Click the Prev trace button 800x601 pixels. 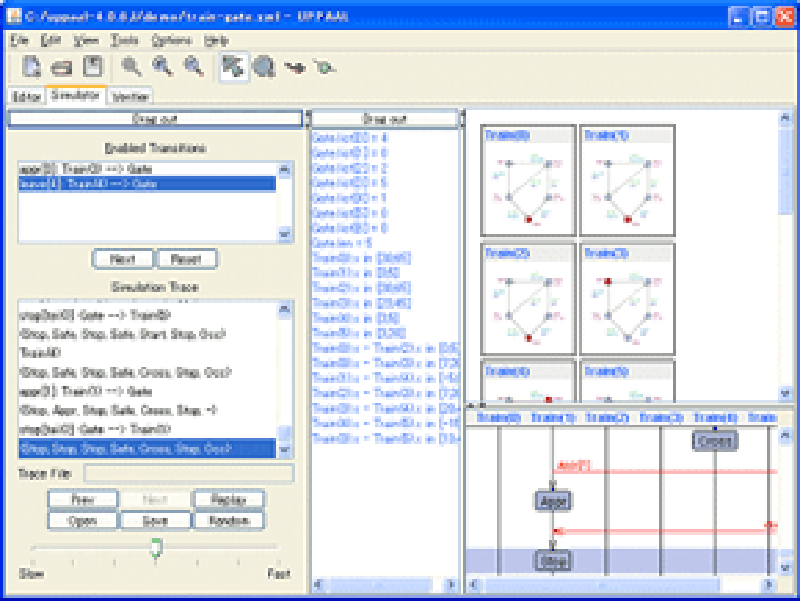pyautogui.click(x=83, y=499)
